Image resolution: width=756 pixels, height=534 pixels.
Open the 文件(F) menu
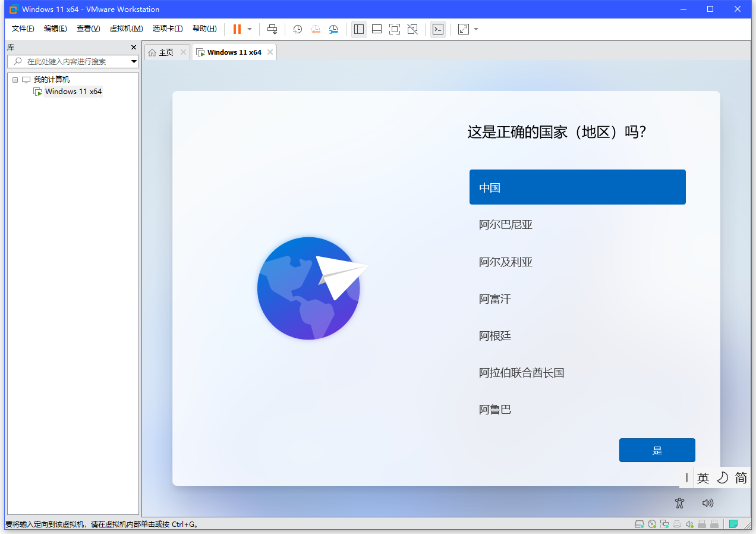coord(23,29)
